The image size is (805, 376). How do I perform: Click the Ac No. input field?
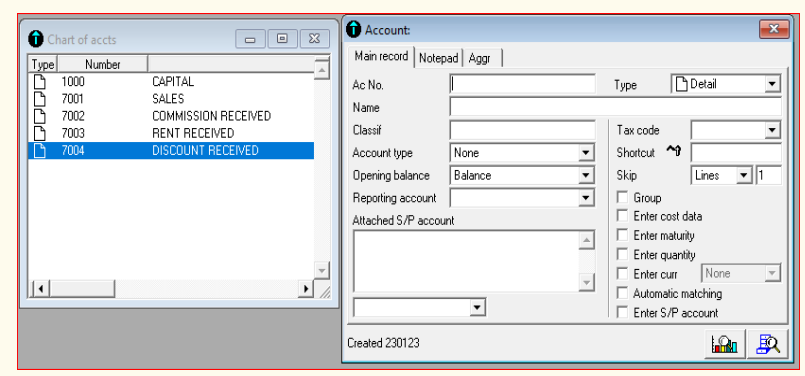coord(523,84)
